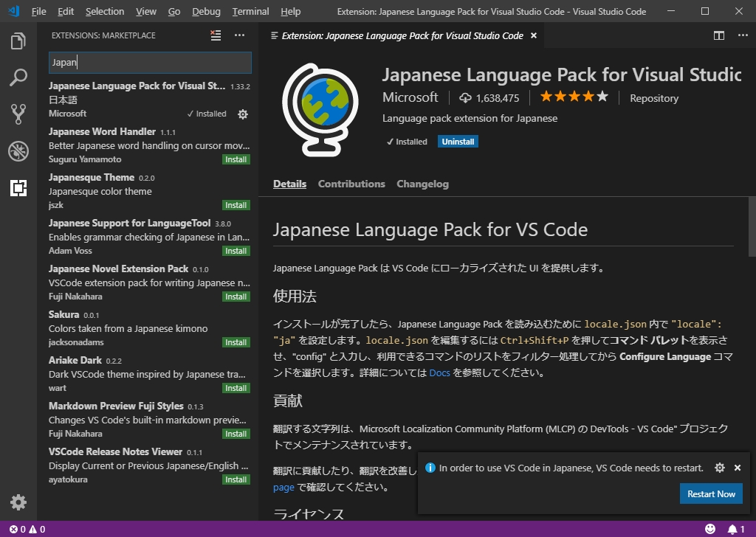Click the extensions search box
This screenshot has width=756, height=537.
[150, 63]
